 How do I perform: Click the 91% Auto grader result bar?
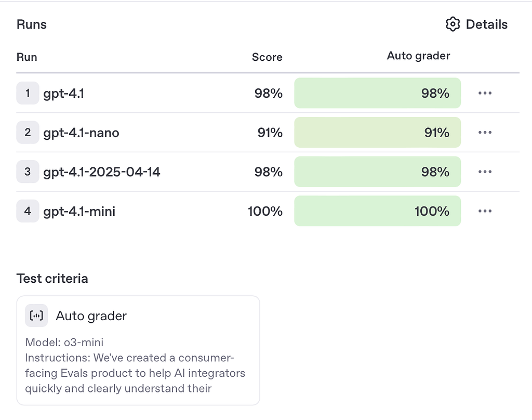pos(377,133)
